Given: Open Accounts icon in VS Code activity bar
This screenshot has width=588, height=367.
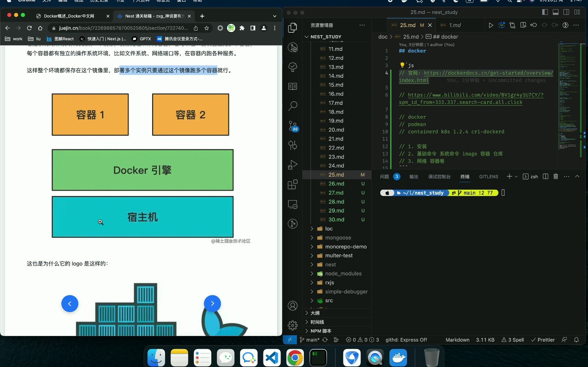Looking at the screenshot, I should coord(293,306).
